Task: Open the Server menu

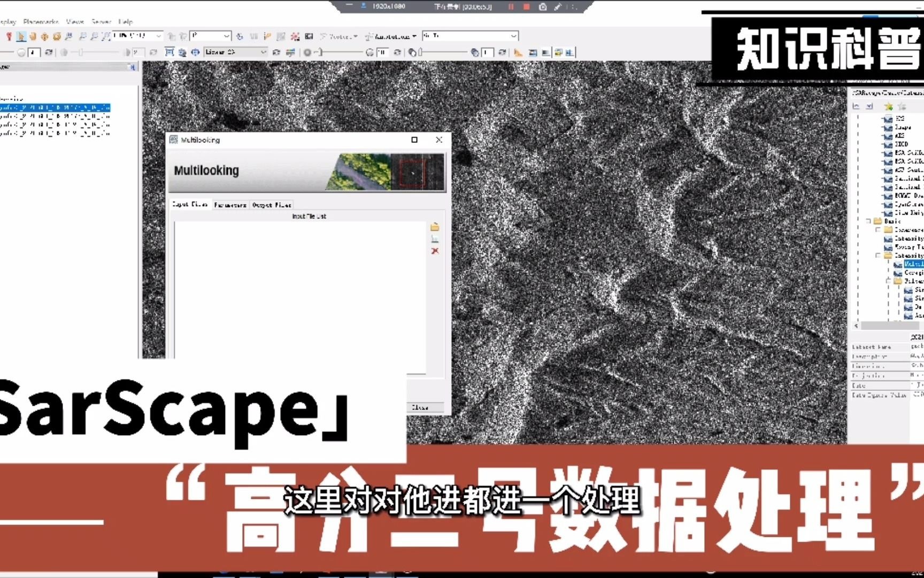Action: [101, 21]
